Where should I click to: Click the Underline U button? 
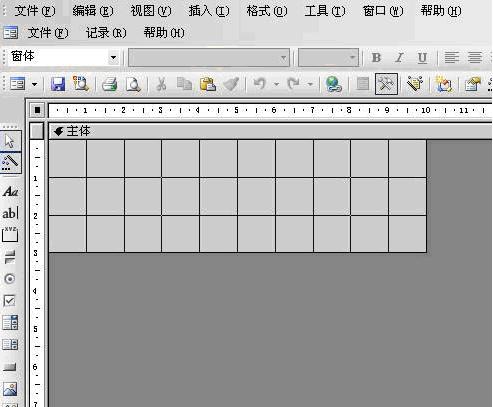(x=422, y=58)
